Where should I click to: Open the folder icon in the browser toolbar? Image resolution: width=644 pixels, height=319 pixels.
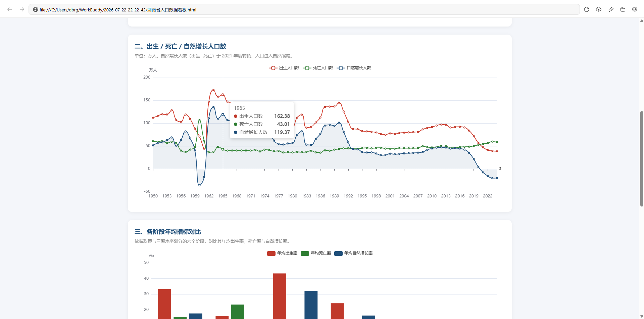click(623, 9)
